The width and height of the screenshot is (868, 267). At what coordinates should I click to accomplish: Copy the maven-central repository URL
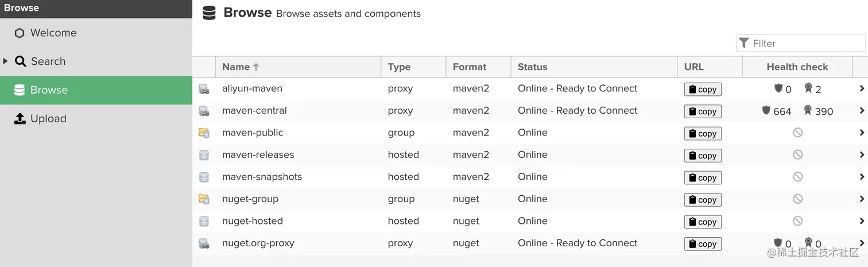coord(703,111)
